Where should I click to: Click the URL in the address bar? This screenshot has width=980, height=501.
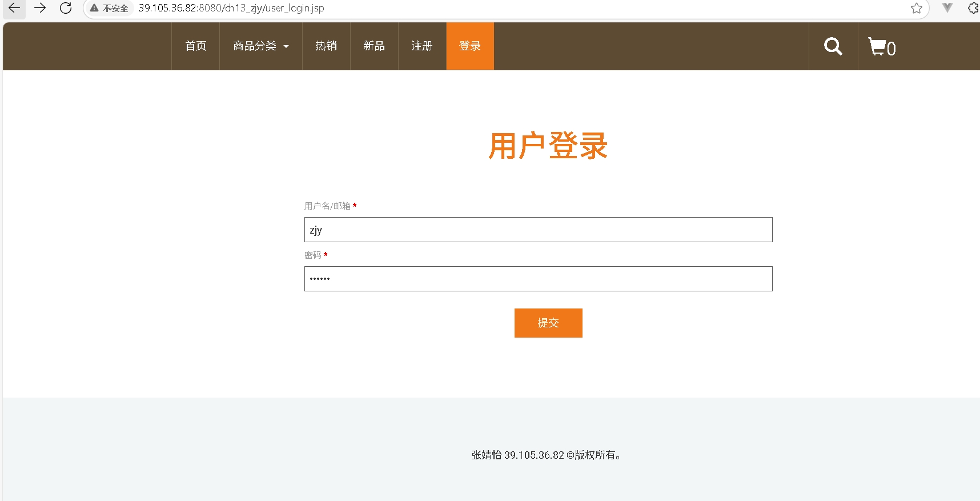pyautogui.click(x=231, y=9)
